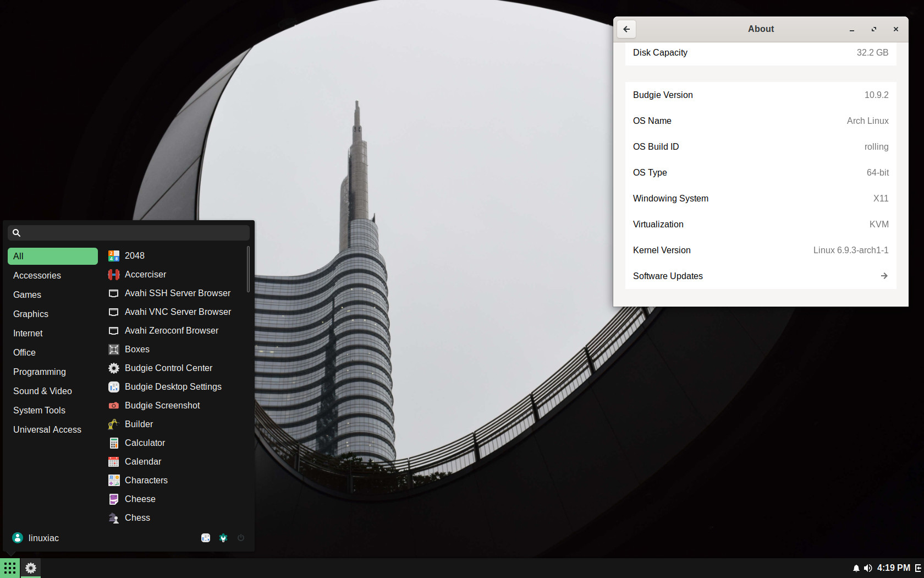Image resolution: width=924 pixels, height=578 pixels.
Task: Select the All category
Action: click(53, 256)
